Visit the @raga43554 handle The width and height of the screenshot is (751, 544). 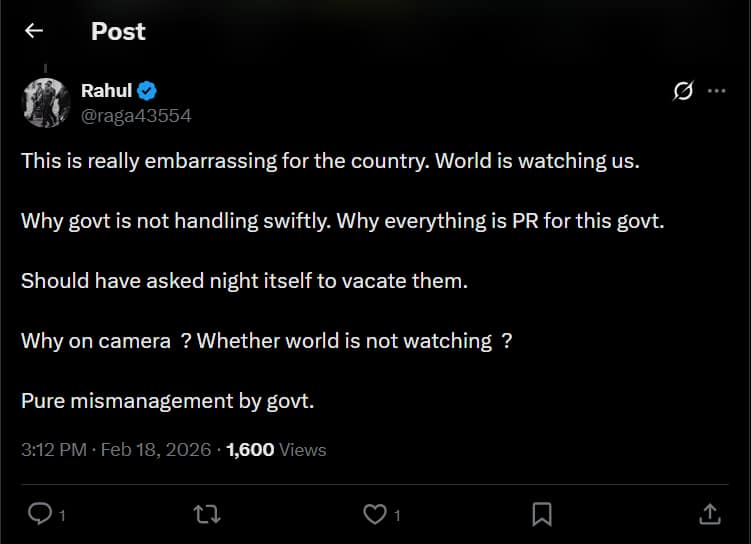(x=135, y=115)
